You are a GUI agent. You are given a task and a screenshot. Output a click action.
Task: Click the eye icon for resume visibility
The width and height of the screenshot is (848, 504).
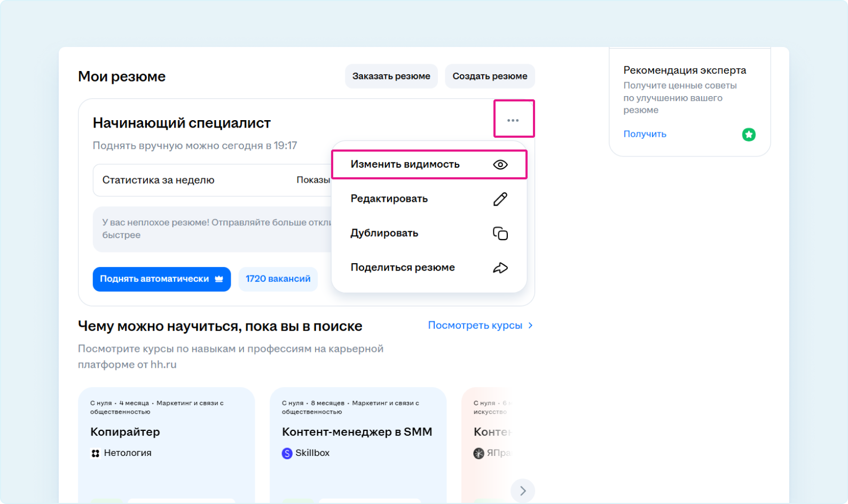pos(500,164)
